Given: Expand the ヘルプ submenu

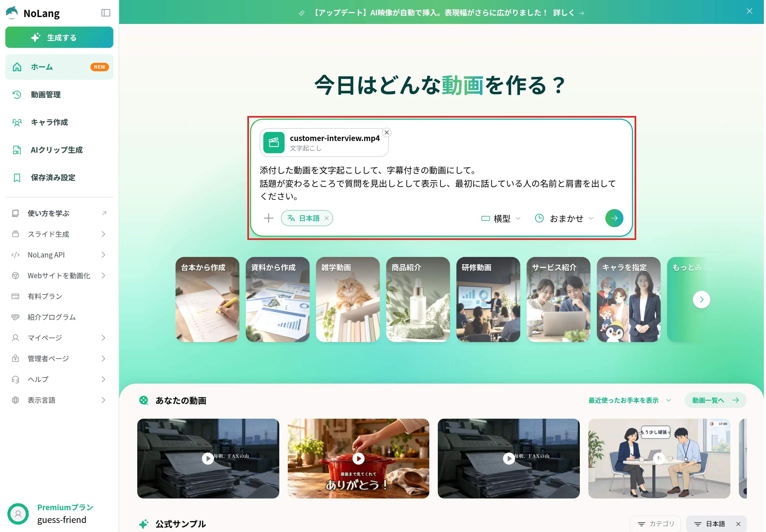Looking at the screenshot, I should click(x=59, y=379).
